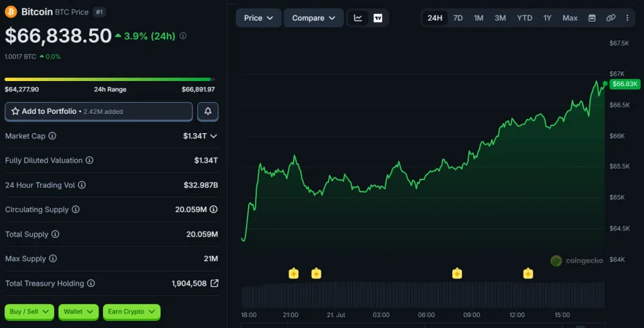
Task: Click the #1 rank badge
Action: click(99, 12)
